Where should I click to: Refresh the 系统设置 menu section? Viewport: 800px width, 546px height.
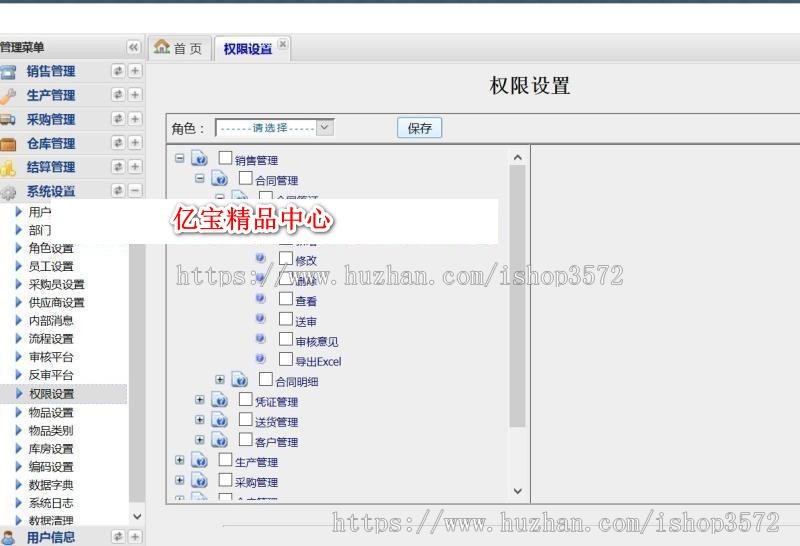coord(118,191)
